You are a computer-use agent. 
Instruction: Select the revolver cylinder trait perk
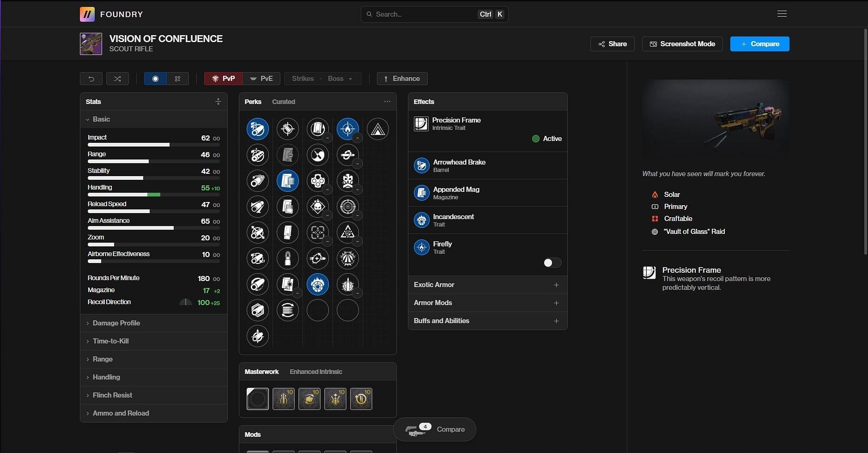(318, 181)
